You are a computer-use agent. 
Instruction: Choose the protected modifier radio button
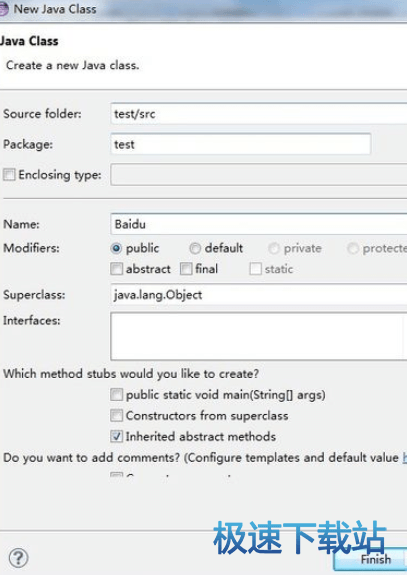(x=352, y=248)
